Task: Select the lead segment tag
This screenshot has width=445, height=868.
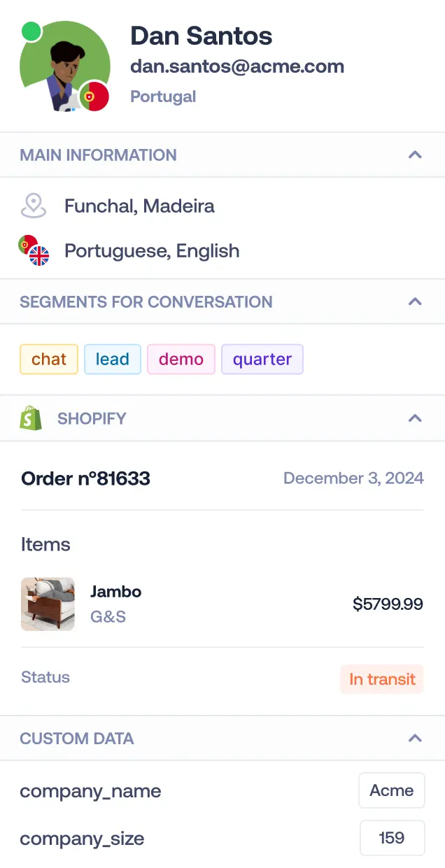Action: [x=113, y=360]
